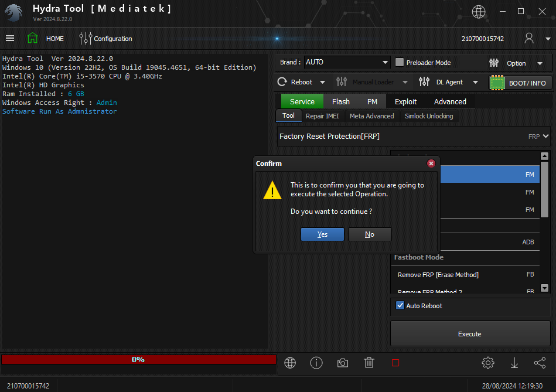The width and height of the screenshot is (556, 392).
Task: Select the Tool sub-tab
Action: [x=288, y=115]
